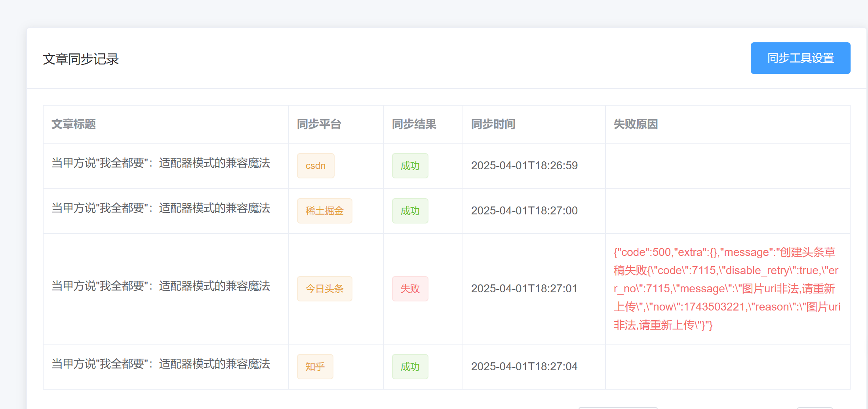Click the 稀土掘金 platform tag

pyautogui.click(x=325, y=211)
